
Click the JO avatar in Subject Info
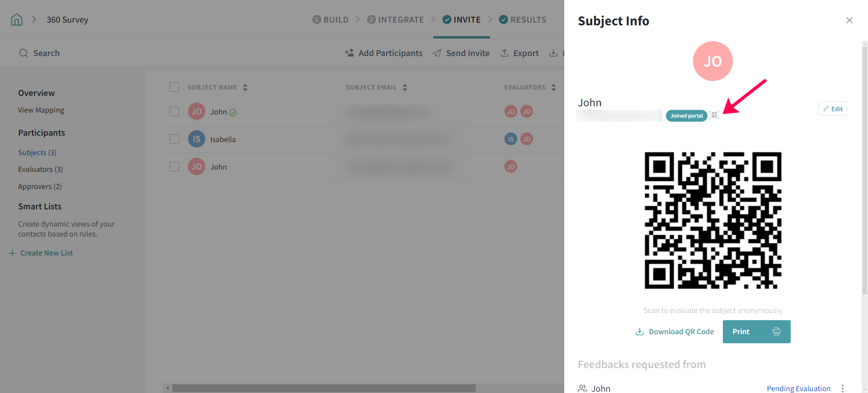click(712, 61)
